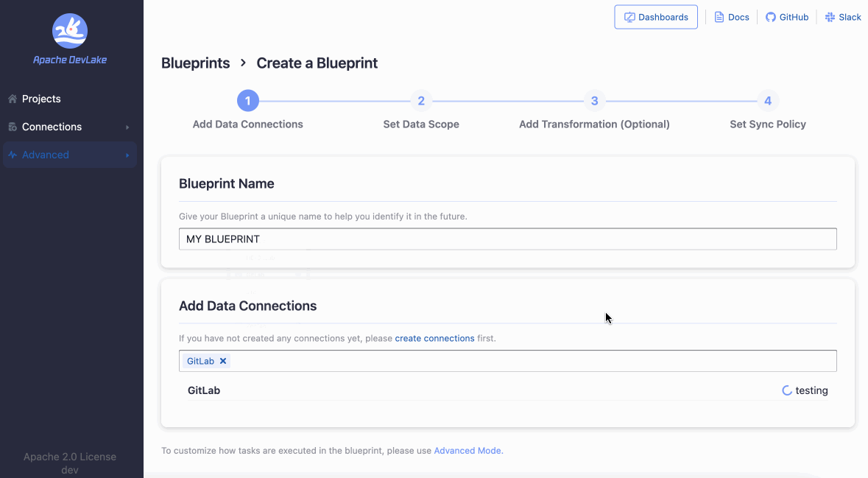
Task: Go to step 3 circle
Action: pos(595,101)
